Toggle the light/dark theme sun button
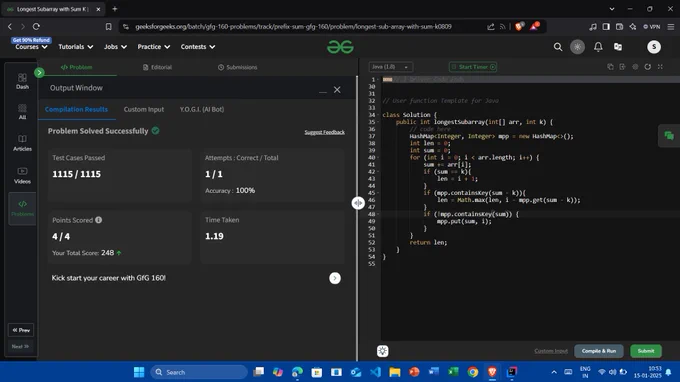This screenshot has height=382, width=680. [577, 47]
